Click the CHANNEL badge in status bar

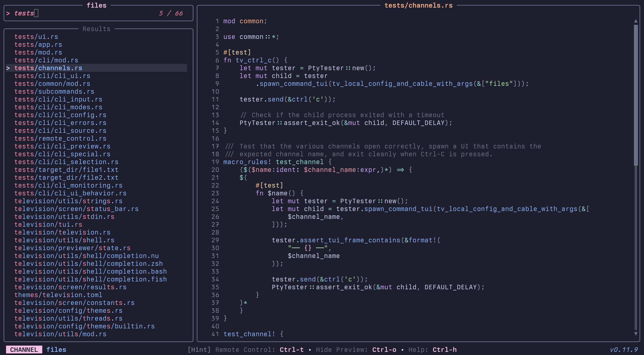[24, 350]
